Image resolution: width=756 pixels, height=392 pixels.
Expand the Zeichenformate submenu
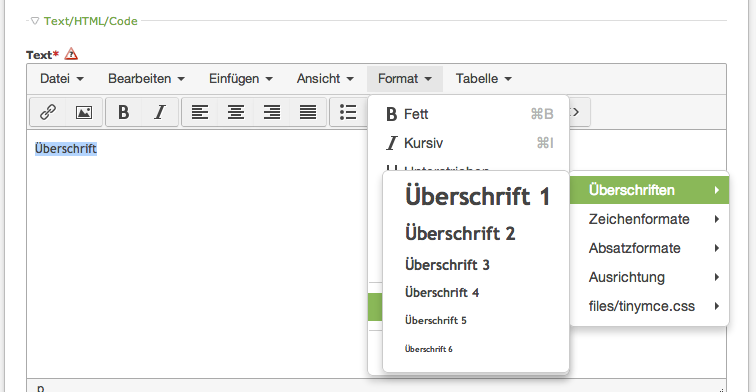pyautogui.click(x=649, y=219)
